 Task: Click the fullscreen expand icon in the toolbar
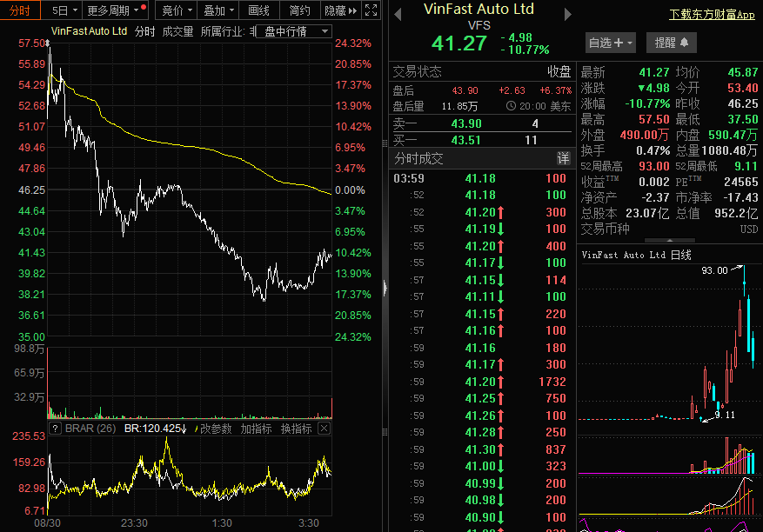coord(371,10)
